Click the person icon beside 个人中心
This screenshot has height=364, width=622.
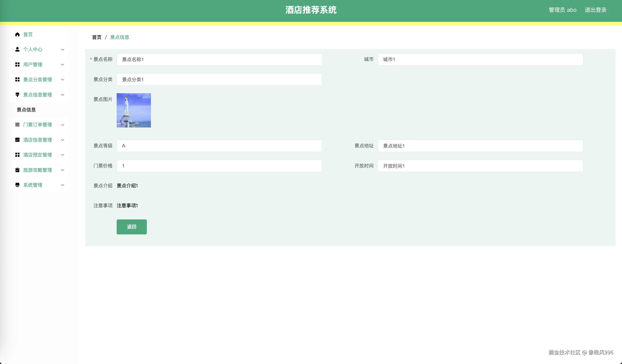click(17, 50)
